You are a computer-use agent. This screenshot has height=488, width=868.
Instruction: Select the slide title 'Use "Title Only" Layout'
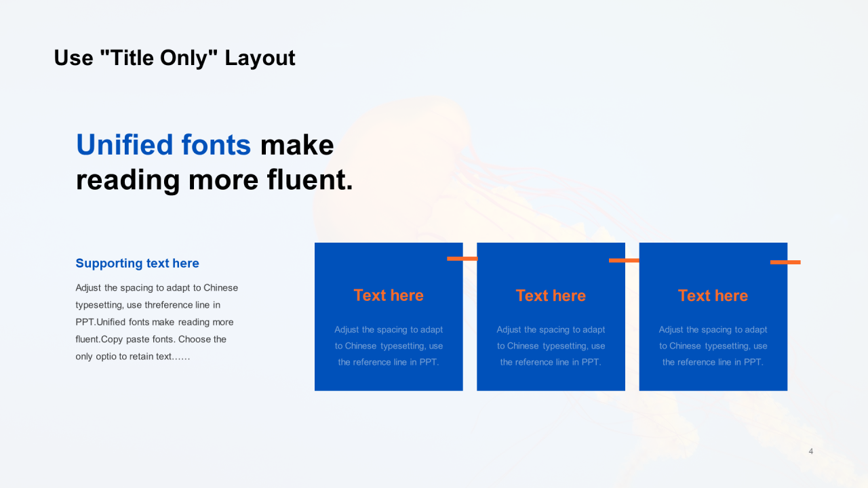(x=174, y=58)
